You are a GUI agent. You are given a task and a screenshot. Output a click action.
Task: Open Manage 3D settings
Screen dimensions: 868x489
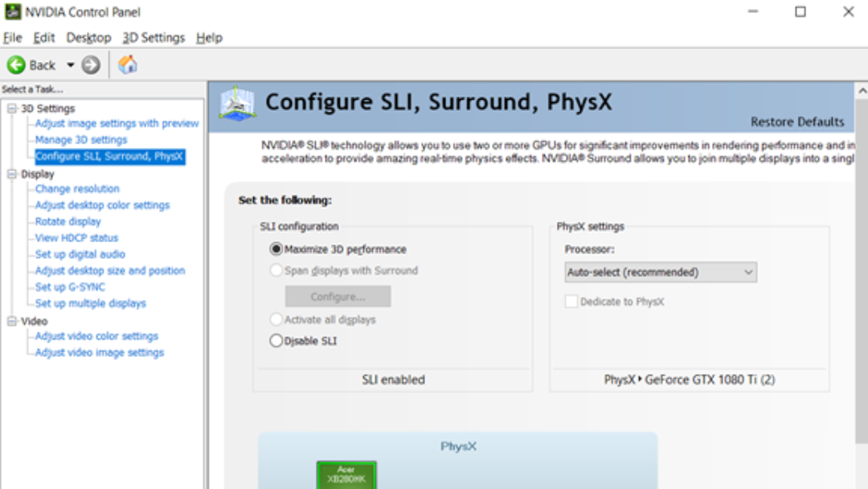[x=81, y=140]
